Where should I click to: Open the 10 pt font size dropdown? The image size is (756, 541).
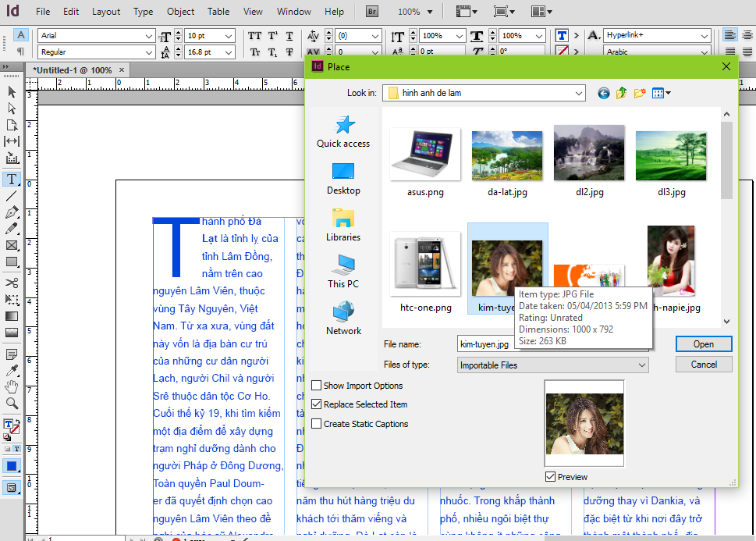coord(229,36)
